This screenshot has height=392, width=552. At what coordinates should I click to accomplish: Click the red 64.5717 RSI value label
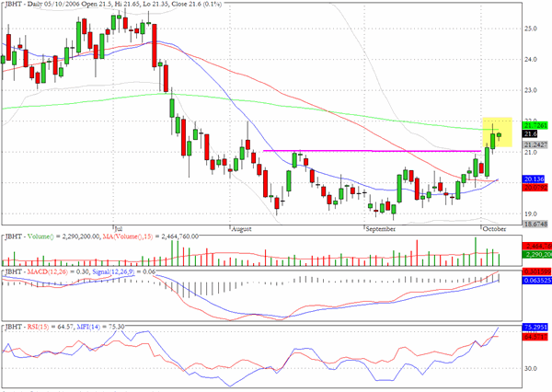coord(535,337)
